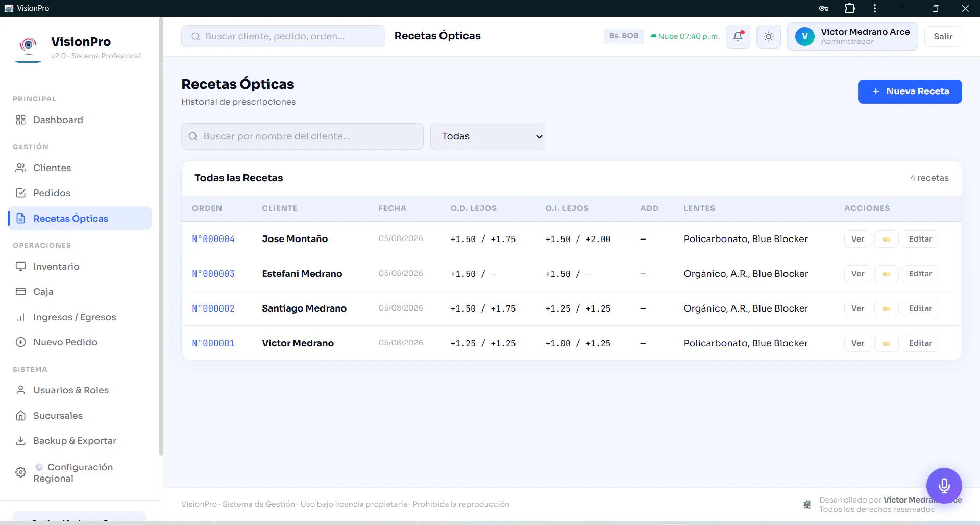Click the Bs. BOB currency badge
This screenshot has width=980, height=525.
[x=624, y=36]
